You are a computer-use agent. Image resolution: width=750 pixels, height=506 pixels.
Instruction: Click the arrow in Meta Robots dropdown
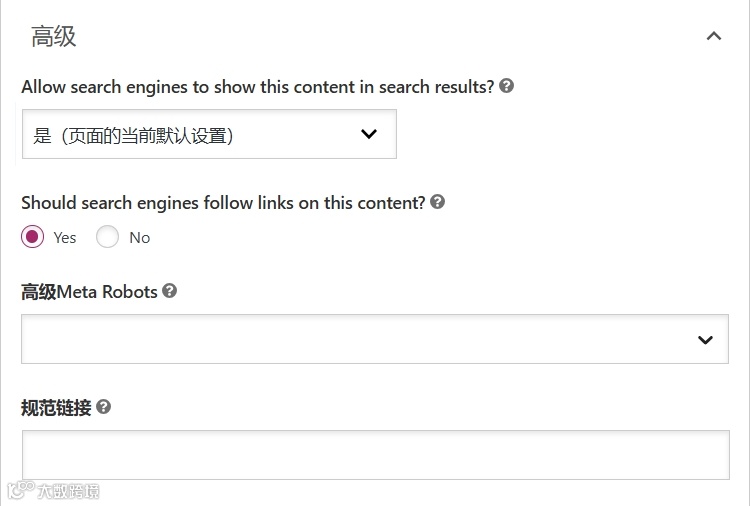[x=706, y=340]
